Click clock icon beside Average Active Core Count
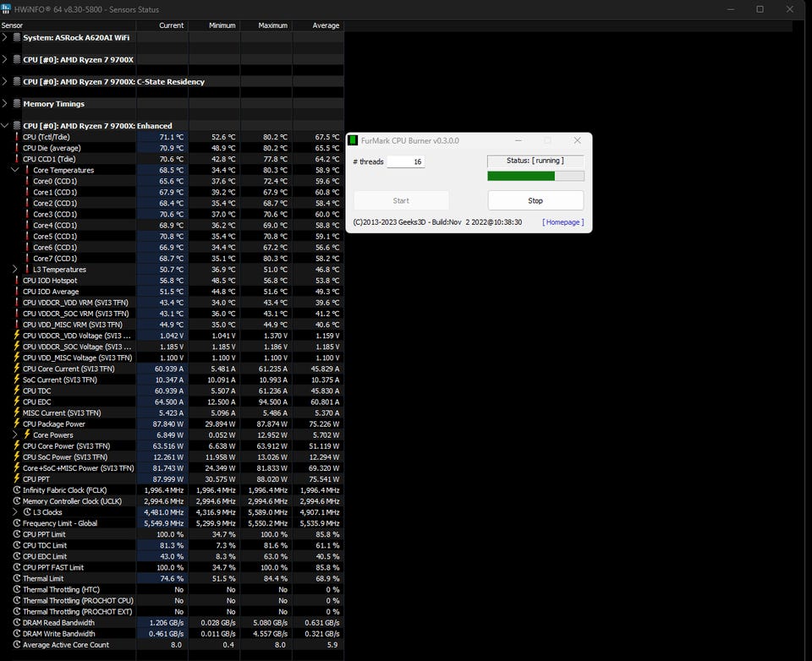The image size is (812, 661). pos(17,644)
